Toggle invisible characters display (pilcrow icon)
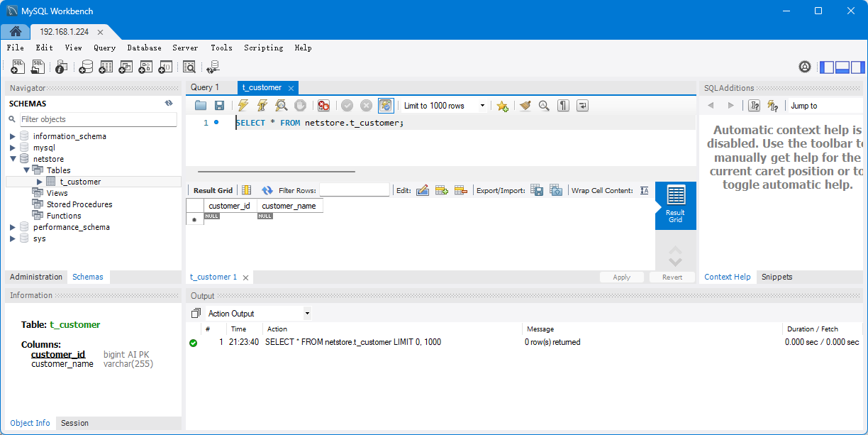868x435 pixels. 563,106
